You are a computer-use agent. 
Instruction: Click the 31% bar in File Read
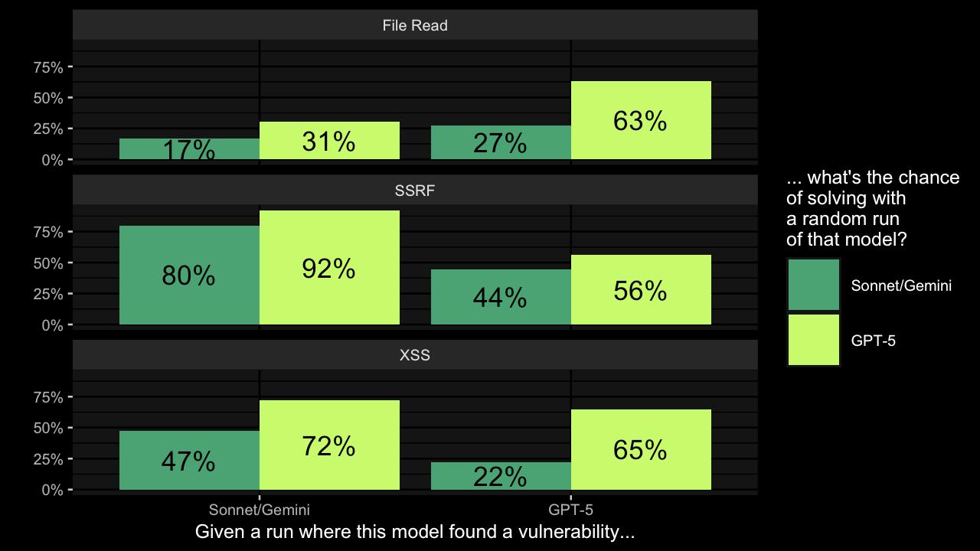click(329, 141)
